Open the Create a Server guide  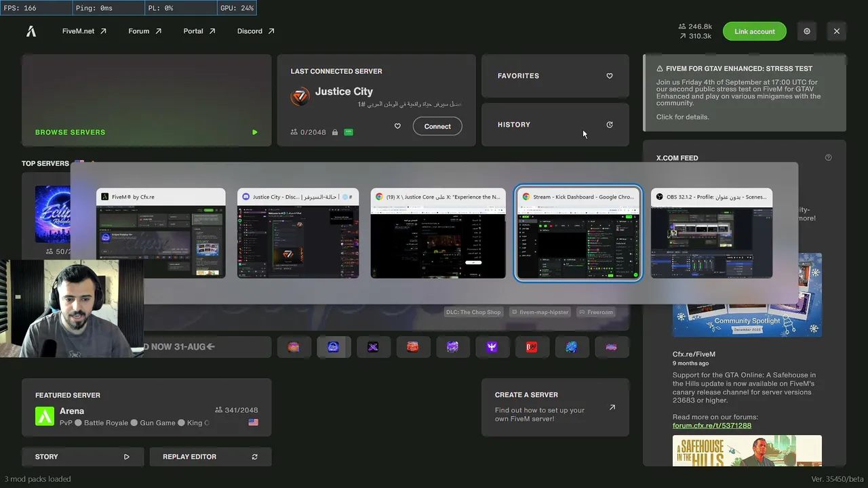tap(555, 407)
